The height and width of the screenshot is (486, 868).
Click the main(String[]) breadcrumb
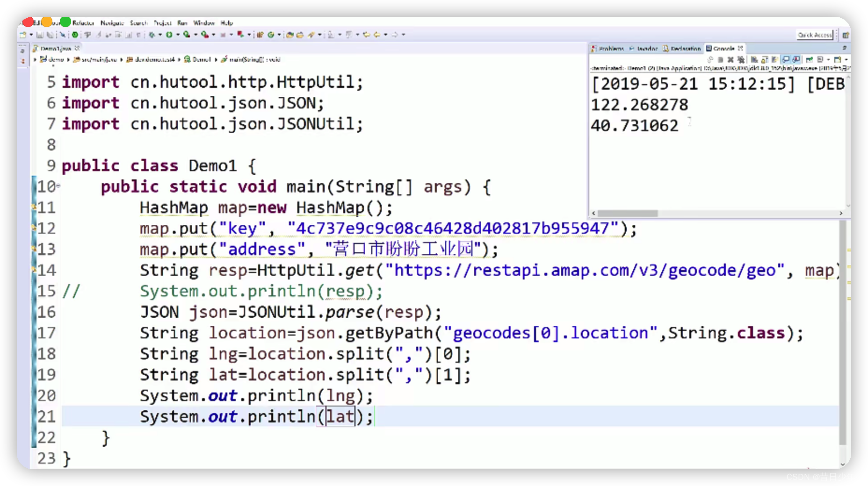coord(251,59)
